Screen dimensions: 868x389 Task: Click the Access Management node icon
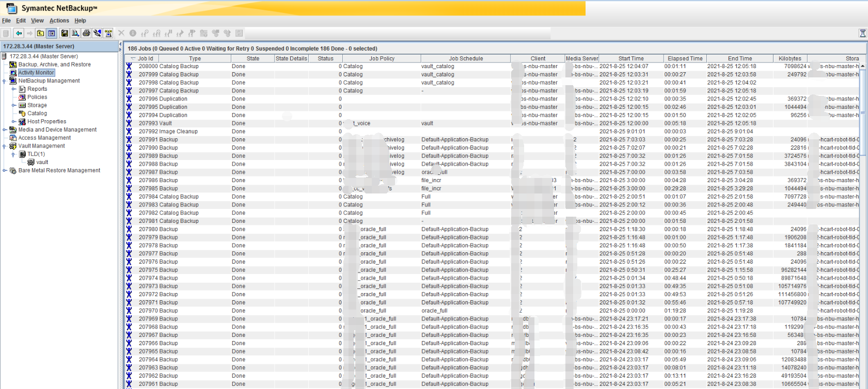13,138
